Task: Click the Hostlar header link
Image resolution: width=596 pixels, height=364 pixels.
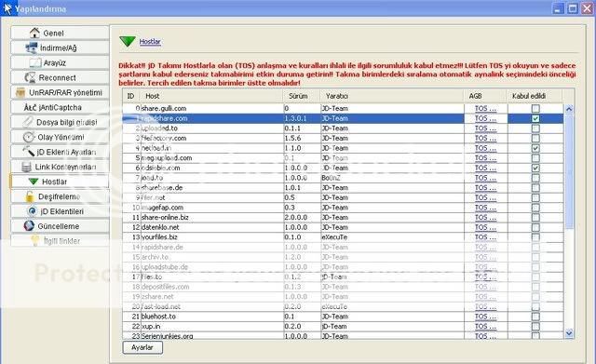Action: click(150, 41)
